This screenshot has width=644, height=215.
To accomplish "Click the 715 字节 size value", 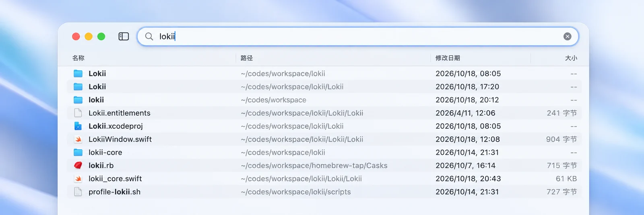I will [562, 165].
